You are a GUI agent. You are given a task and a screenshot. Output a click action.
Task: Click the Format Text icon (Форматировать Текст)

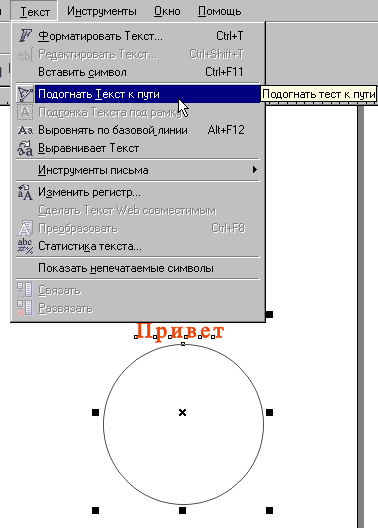pyautogui.click(x=25, y=35)
